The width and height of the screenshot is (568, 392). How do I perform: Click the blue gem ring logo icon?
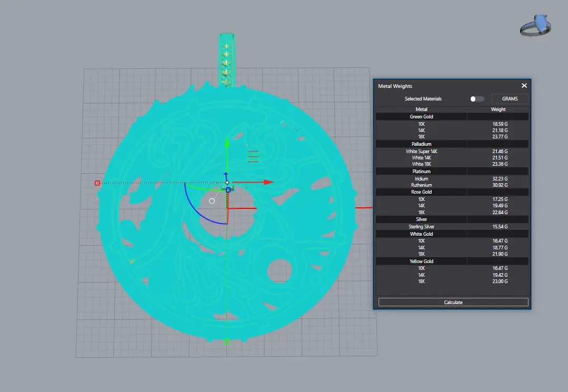pos(536,25)
